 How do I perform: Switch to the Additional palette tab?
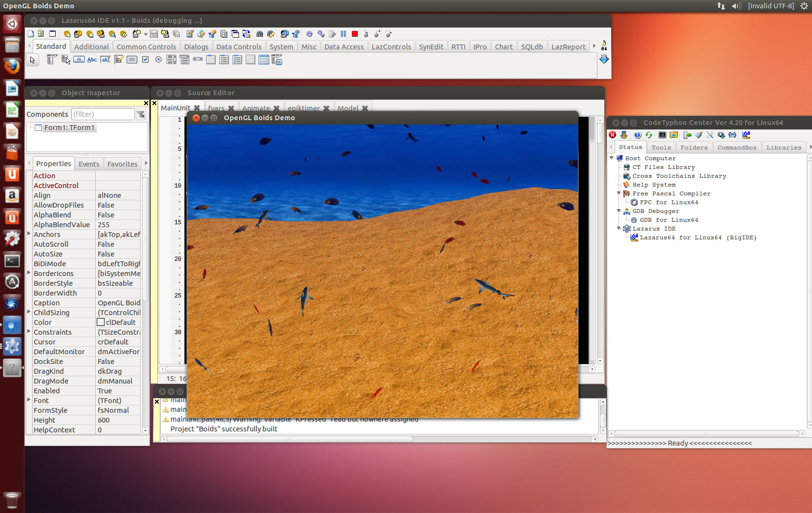[x=91, y=47]
